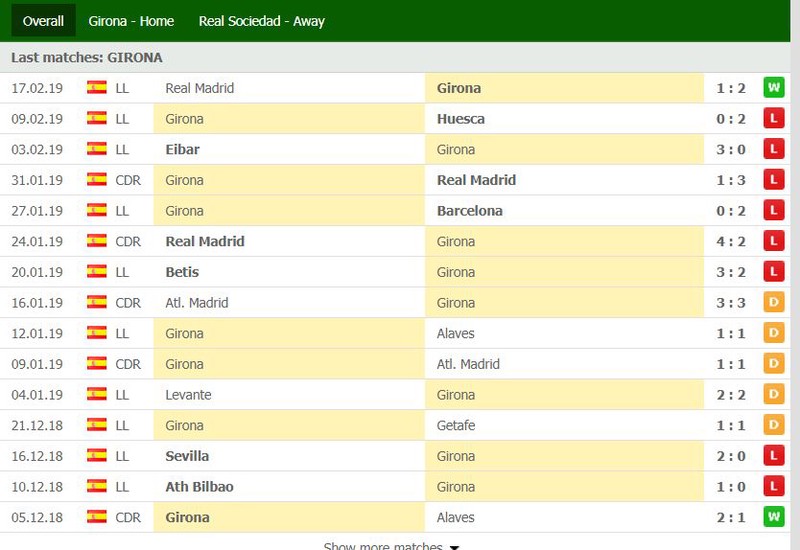This screenshot has width=800, height=550.
Task: Expand Show more matches
Action: click(383, 546)
